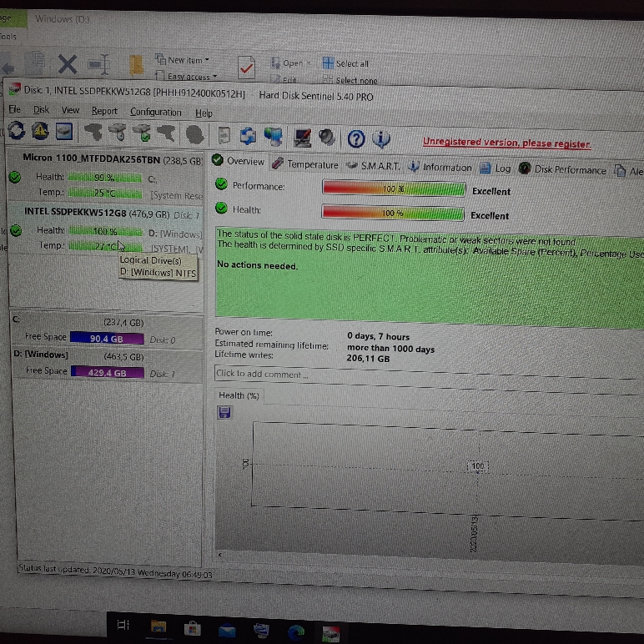Switch to the Log tab
This screenshot has width=644, height=644.
click(496, 168)
